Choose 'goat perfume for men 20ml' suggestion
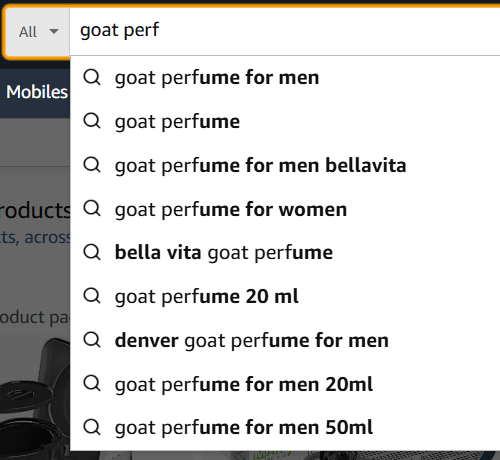Viewport: 500px width, 460px height. click(x=285, y=384)
